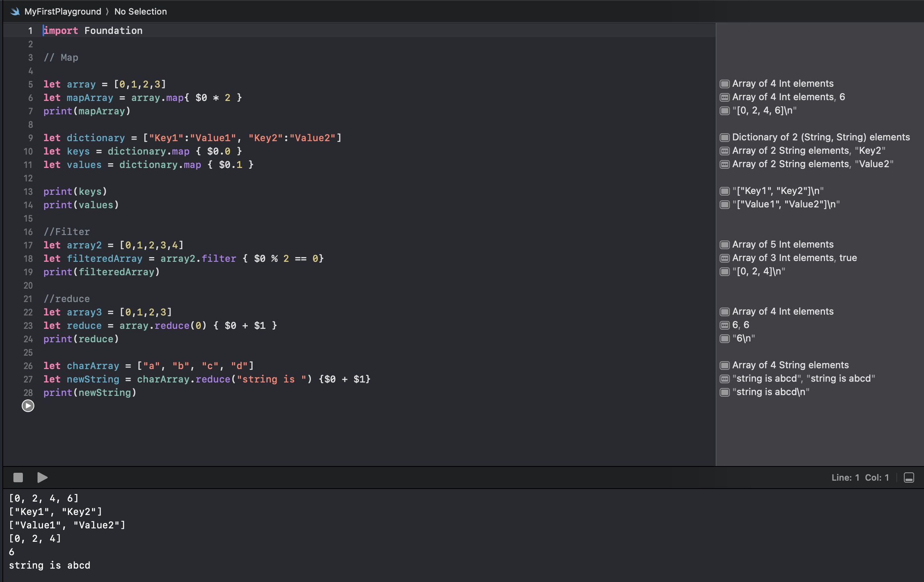
Task: Click "string is abcd" console output line
Action: (50, 565)
